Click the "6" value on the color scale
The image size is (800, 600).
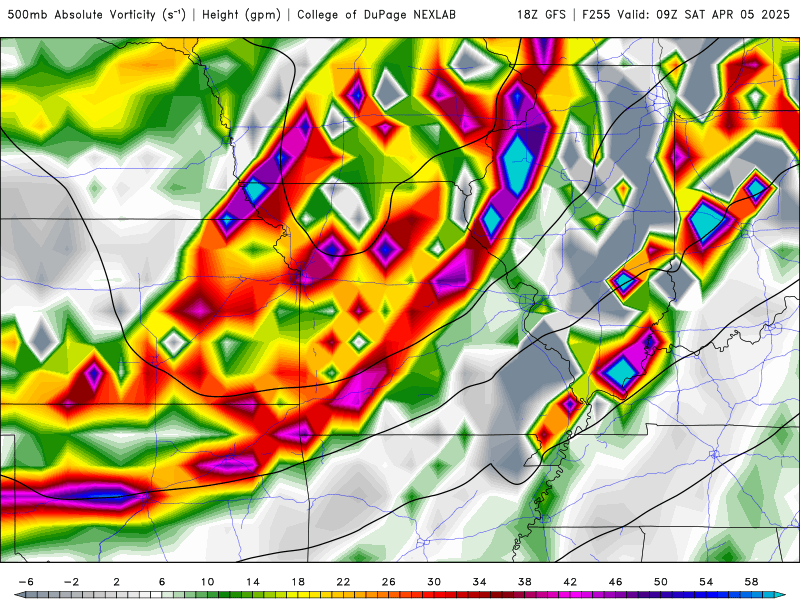[162, 582]
